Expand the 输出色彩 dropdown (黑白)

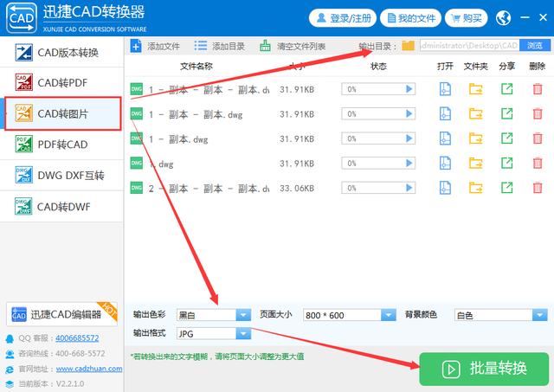(x=243, y=315)
